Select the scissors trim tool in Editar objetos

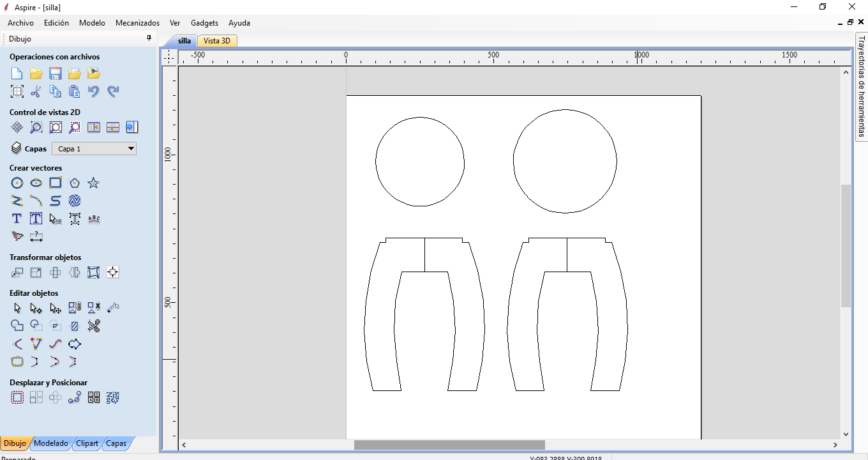coord(94,326)
